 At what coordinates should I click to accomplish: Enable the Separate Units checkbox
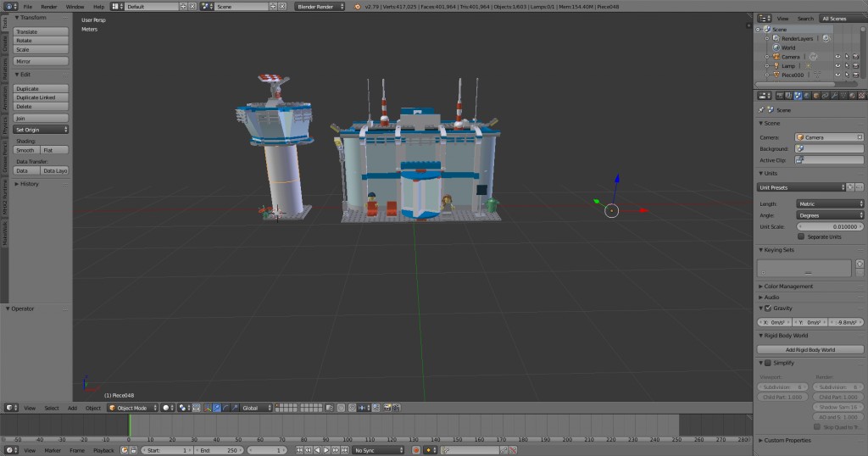[x=801, y=236]
